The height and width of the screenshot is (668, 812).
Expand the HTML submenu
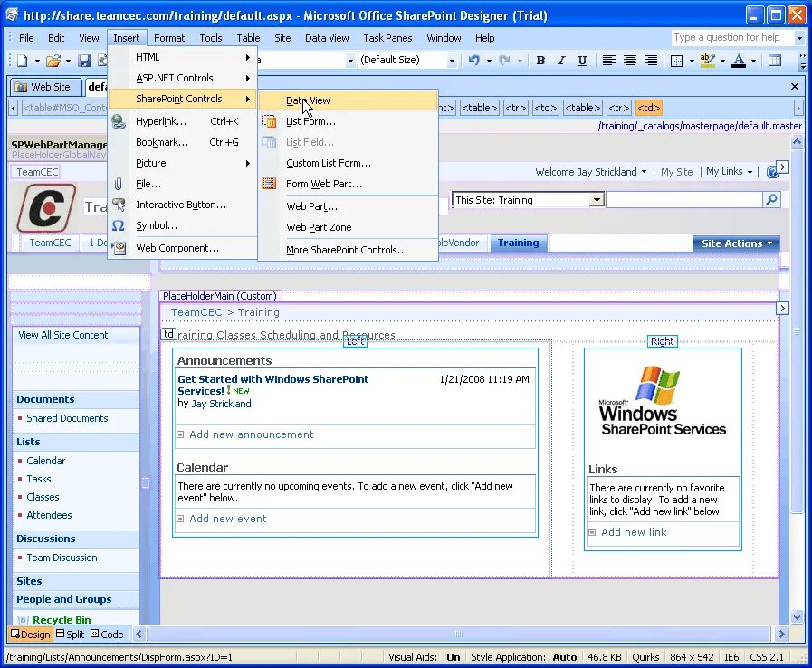pos(182,58)
